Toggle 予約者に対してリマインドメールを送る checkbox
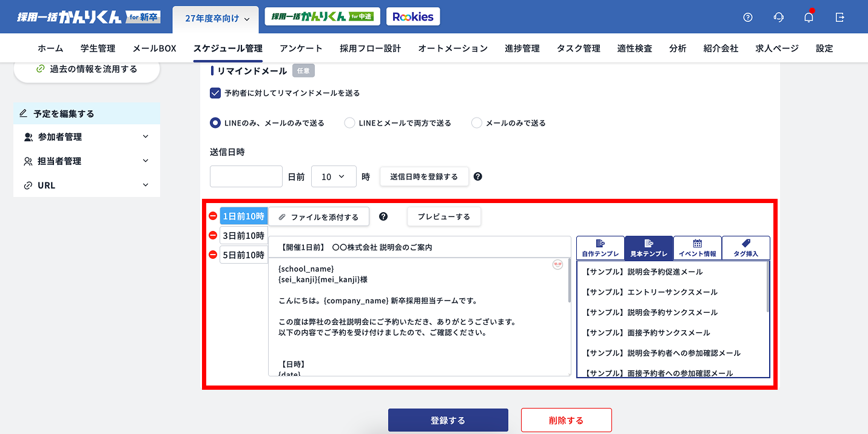Viewport: 868px width, 434px height. coord(215,93)
